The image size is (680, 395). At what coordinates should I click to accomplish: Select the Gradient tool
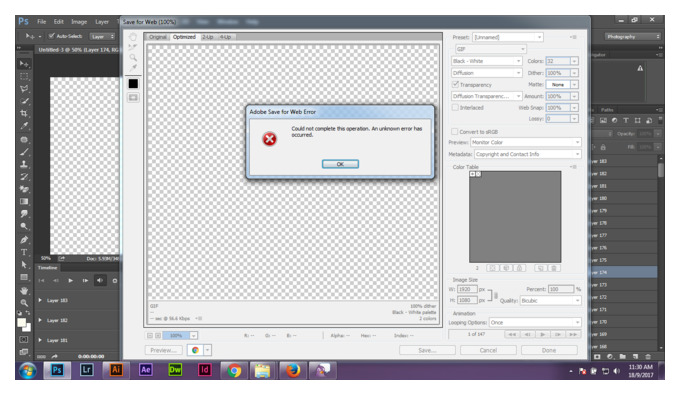pos(24,201)
